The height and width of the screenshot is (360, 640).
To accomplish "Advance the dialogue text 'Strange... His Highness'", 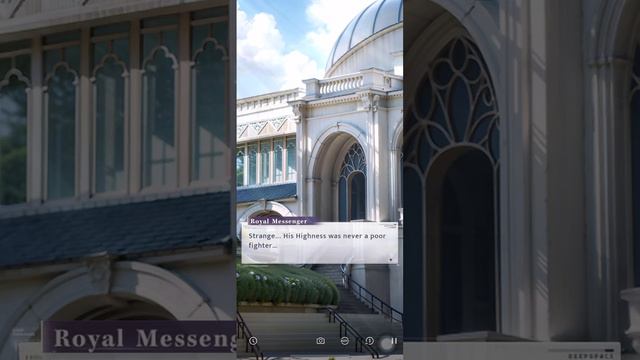I will 317,240.
